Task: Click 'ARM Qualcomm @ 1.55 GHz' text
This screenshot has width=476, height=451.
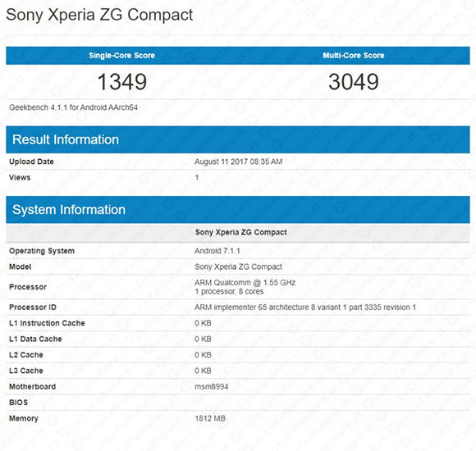Action: 245,283
